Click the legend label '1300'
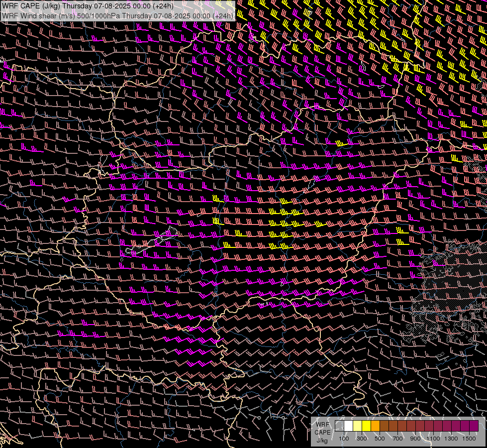The image size is (487, 448). click(x=451, y=439)
